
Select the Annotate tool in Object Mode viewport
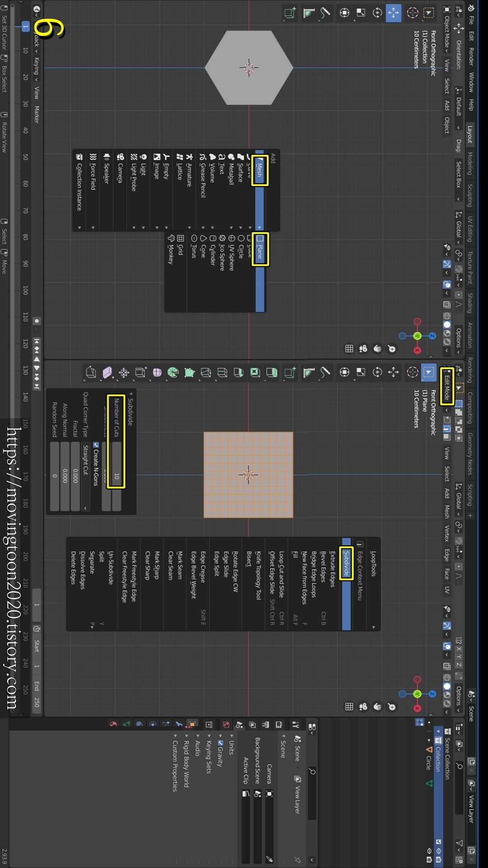coord(325,13)
